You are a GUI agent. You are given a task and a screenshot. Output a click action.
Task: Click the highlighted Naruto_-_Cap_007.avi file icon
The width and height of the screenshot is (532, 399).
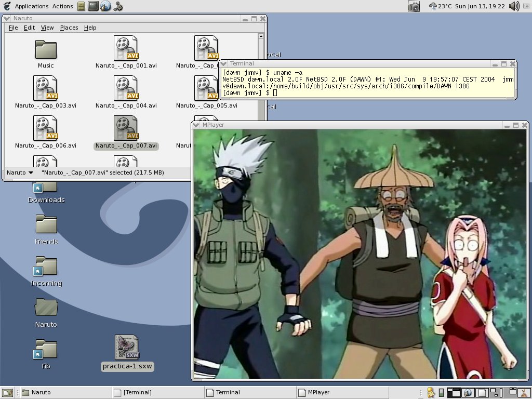pyautogui.click(x=126, y=128)
